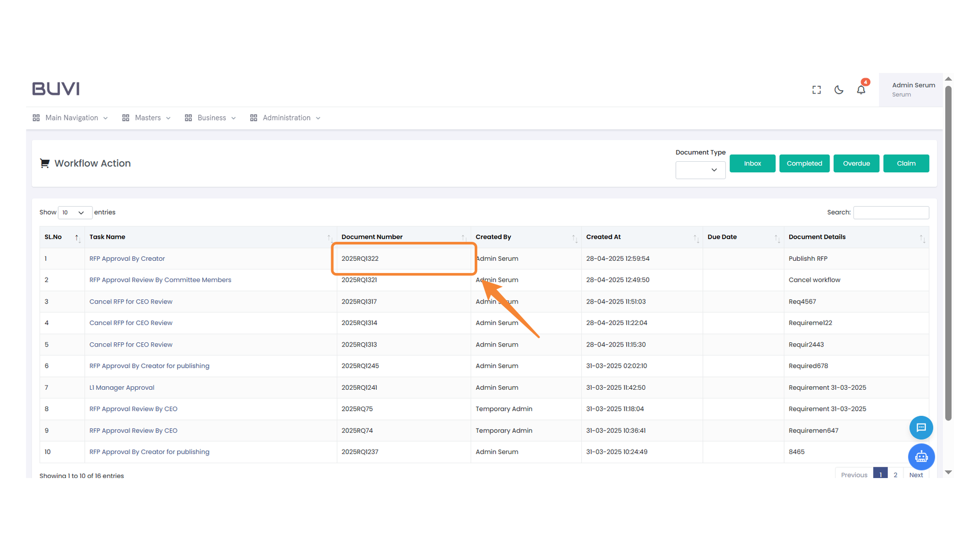The width and height of the screenshot is (980, 551).
Task: Sort by SL.No column arrows
Action: click(x=77, y=238)
